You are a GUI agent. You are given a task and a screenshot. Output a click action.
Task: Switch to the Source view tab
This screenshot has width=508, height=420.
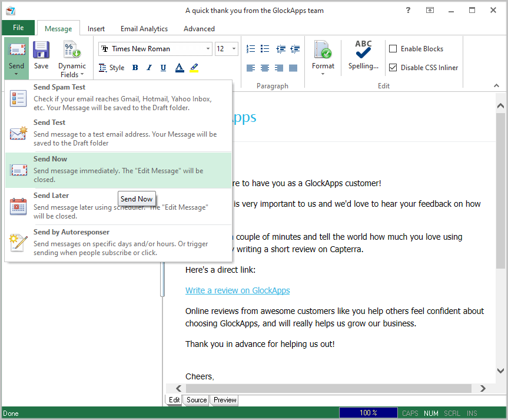197,400
